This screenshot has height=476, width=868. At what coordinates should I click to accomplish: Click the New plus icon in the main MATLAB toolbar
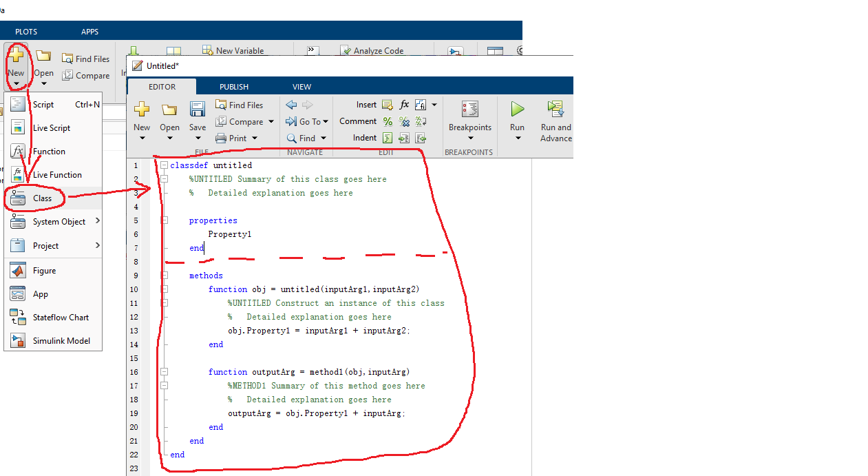16,54
